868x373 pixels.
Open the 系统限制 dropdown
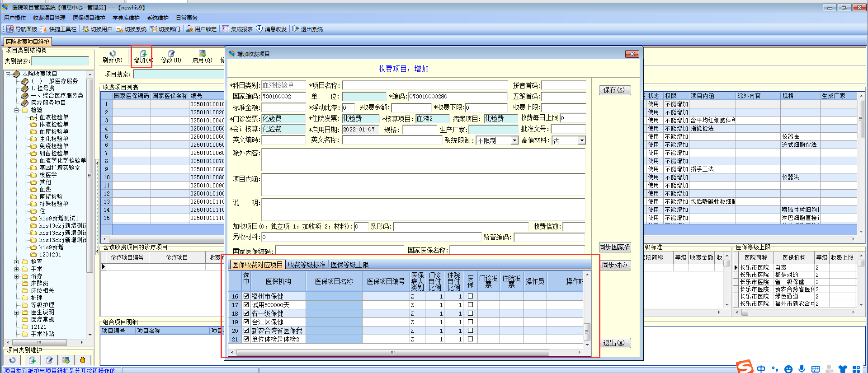(x=514, y=140)
